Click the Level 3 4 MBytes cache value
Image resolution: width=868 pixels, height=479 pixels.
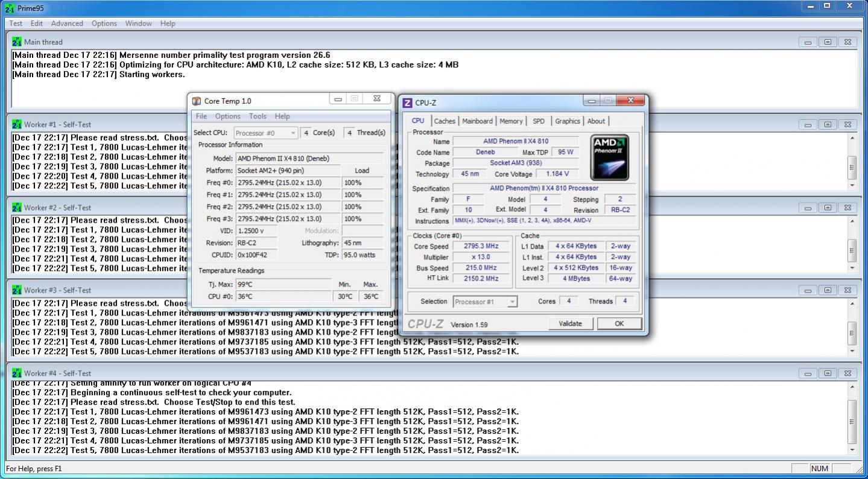click(577, 278)
